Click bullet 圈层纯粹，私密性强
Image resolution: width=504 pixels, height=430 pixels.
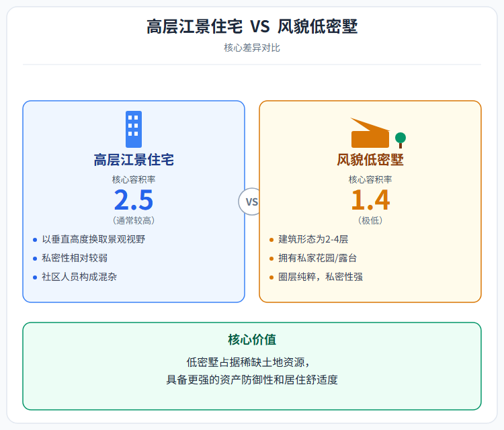[321, 277]
